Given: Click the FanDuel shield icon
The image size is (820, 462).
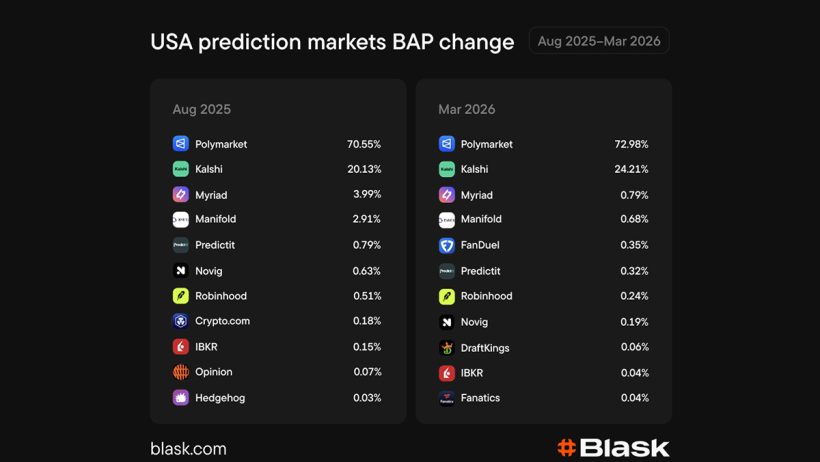Looking at the screenshot, I should (447, 245).
